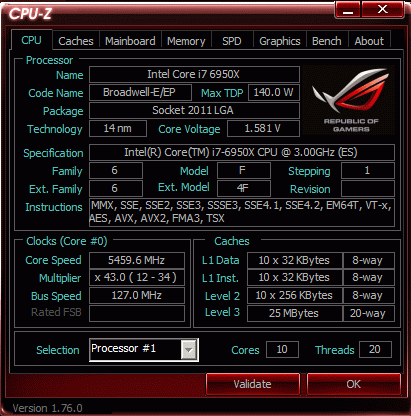Viewport: 411px width, 416px height.
Task: Select the Bench tab
Action: [327, 41]
